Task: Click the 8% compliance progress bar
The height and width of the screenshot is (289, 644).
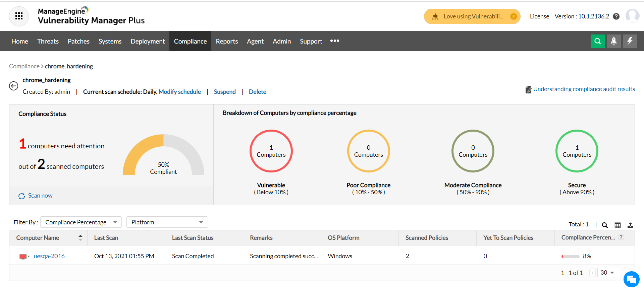Action: tap(570, 257)
